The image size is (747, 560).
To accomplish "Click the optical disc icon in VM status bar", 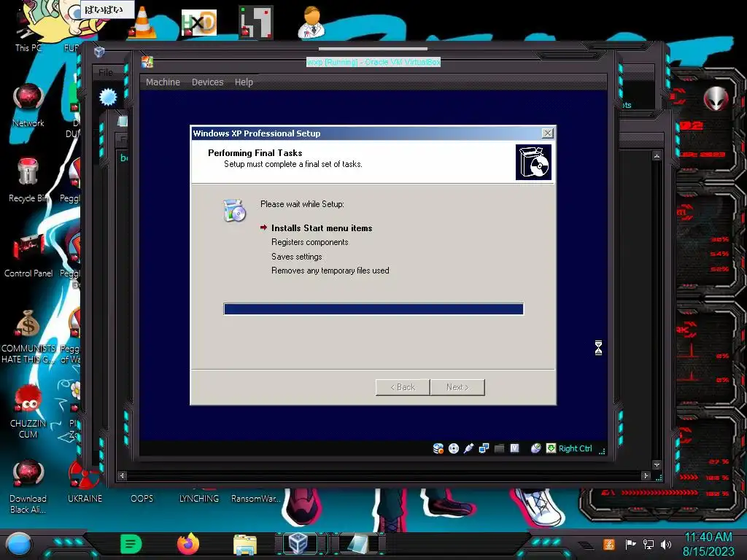I will point(454,448).
